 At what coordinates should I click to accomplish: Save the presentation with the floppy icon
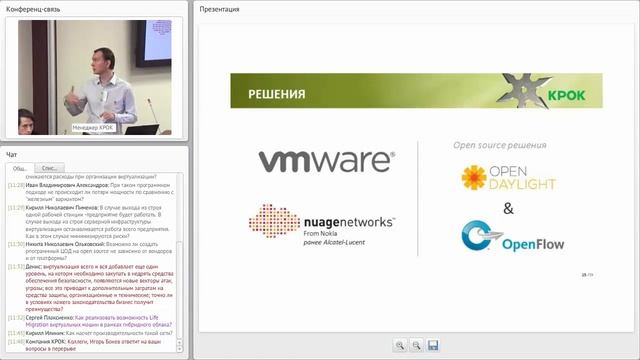click(433, 345)
